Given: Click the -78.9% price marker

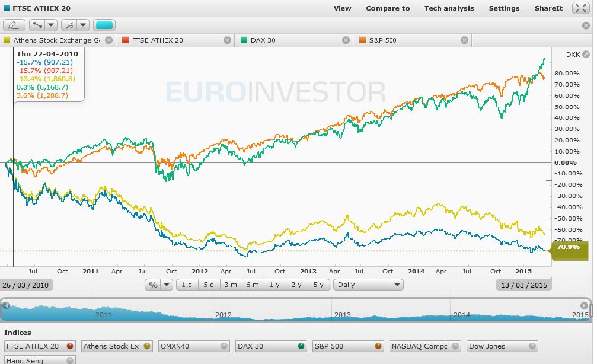Looking at the screenshot, I should pyautogui.click(x=570, y=251).
